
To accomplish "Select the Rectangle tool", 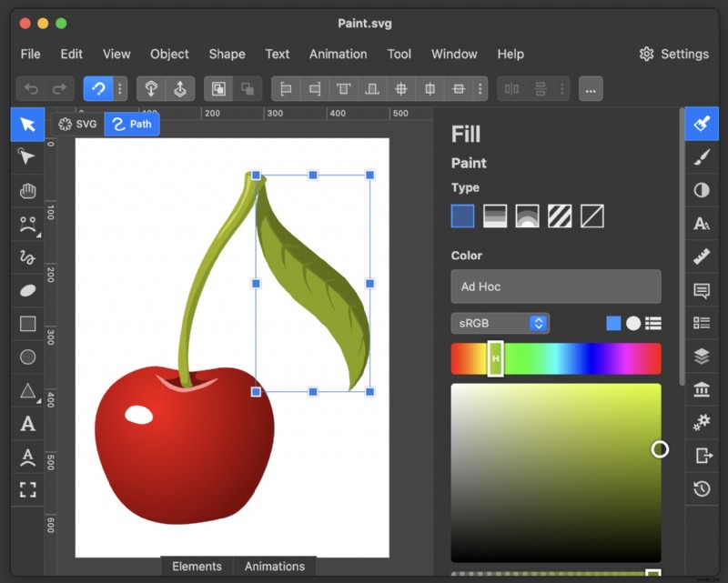I will 26,323.
